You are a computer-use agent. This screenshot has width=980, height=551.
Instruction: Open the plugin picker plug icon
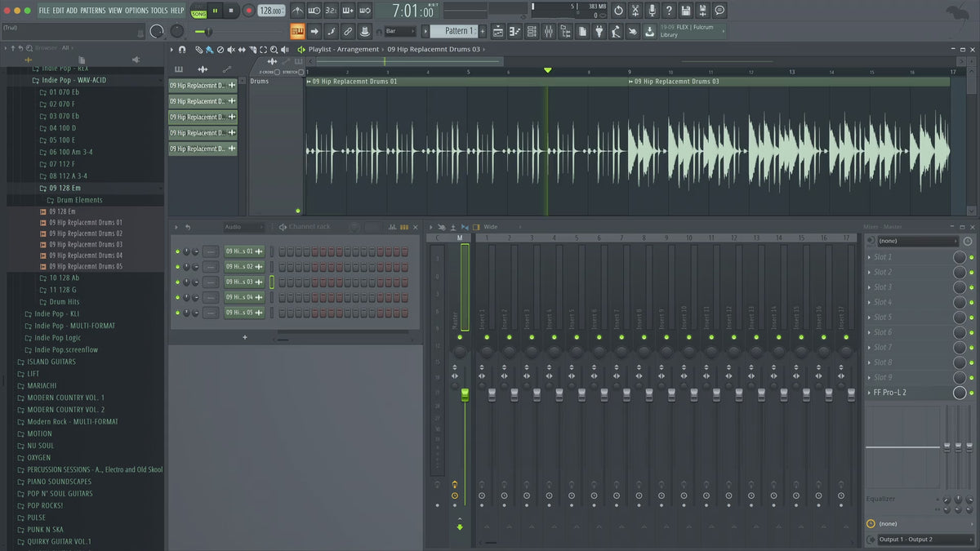599,31
